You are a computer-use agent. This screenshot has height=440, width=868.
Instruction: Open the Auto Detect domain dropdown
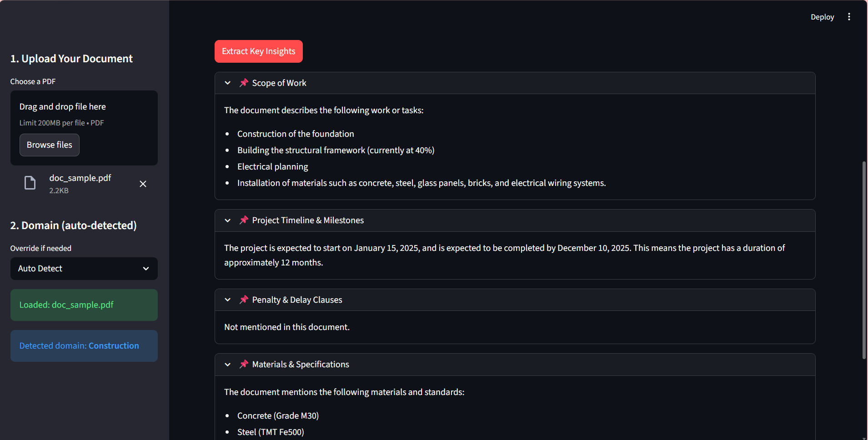(84, 269)
